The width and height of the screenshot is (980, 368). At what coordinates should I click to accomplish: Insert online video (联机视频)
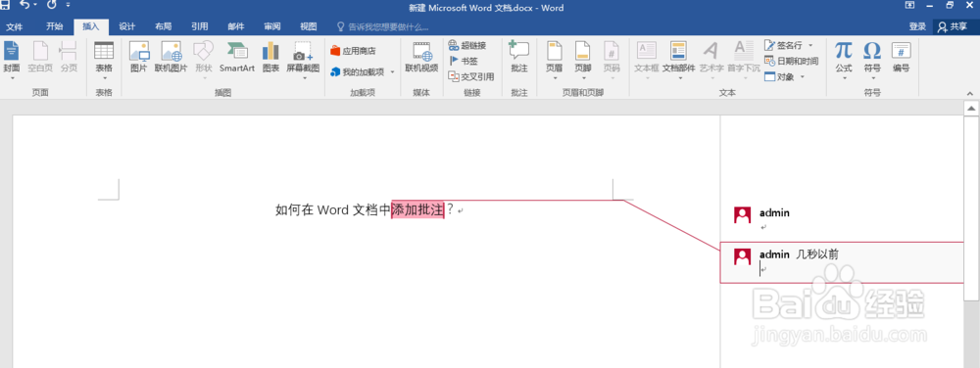421,57
